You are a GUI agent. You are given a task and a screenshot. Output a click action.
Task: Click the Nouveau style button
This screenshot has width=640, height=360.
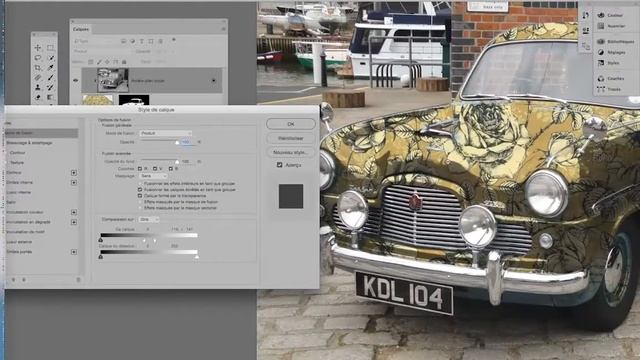(291, 152)
